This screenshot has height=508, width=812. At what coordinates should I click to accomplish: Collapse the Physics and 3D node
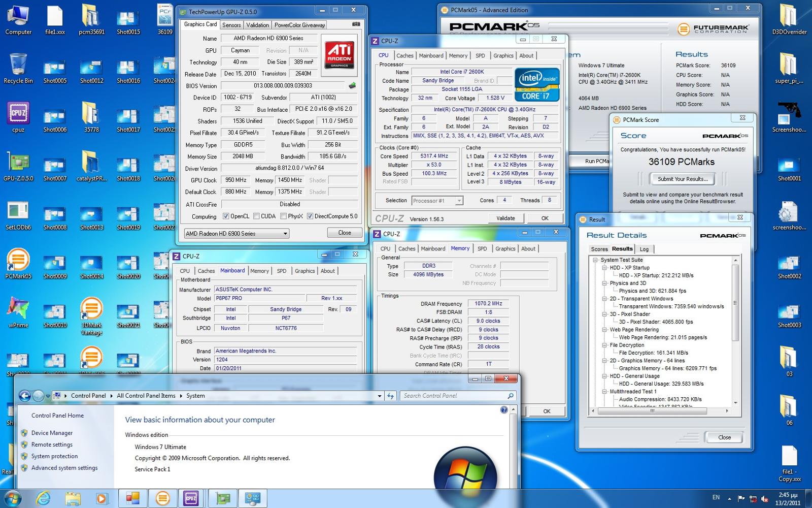point(604,283)
